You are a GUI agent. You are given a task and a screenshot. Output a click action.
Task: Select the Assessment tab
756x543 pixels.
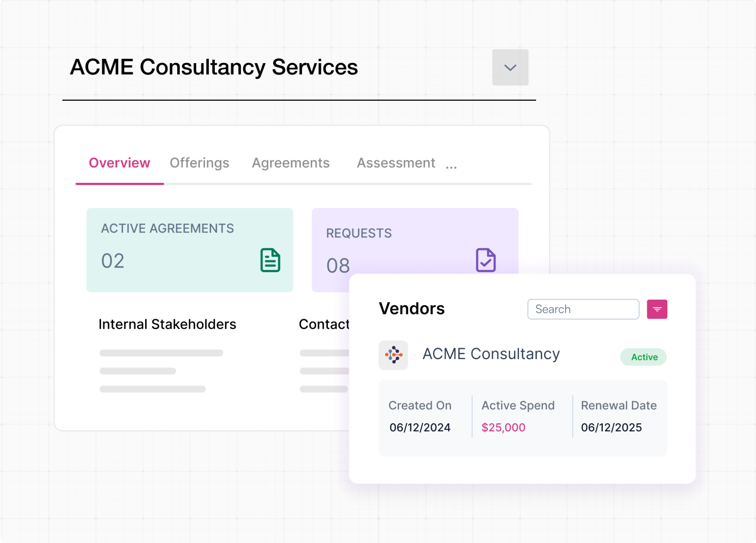[x=396, y=163]
